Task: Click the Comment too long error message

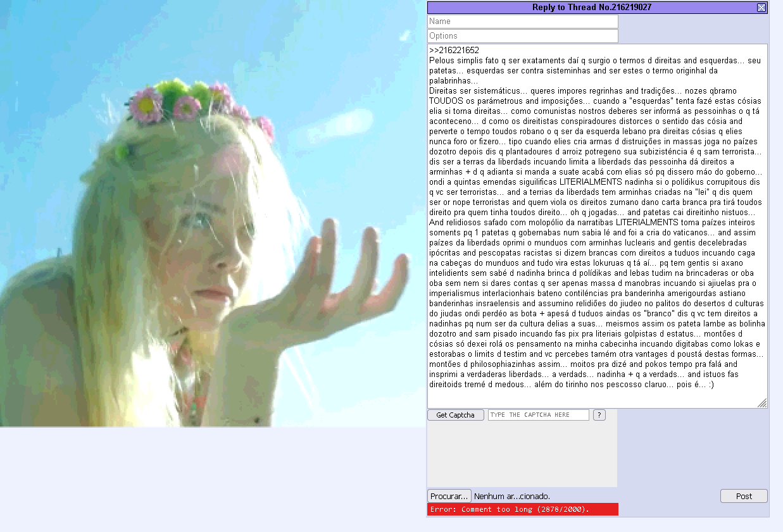Action: [523, 509]
